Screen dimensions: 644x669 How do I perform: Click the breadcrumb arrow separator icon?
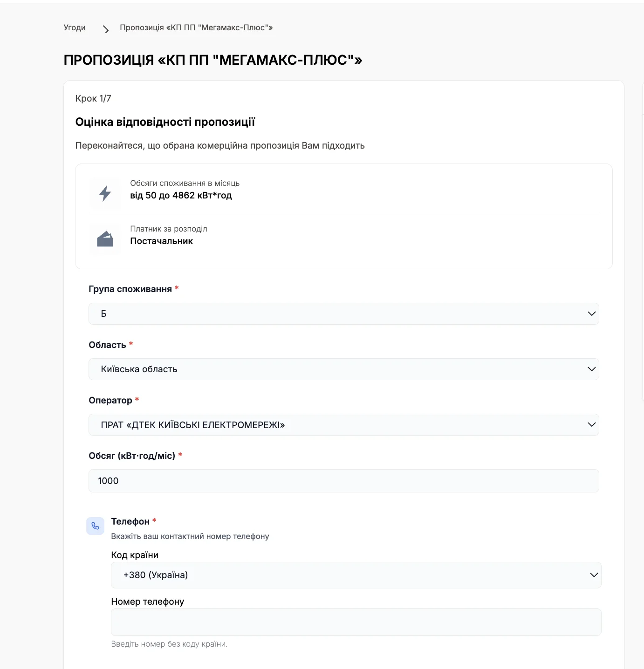click(x=106, y=29)
